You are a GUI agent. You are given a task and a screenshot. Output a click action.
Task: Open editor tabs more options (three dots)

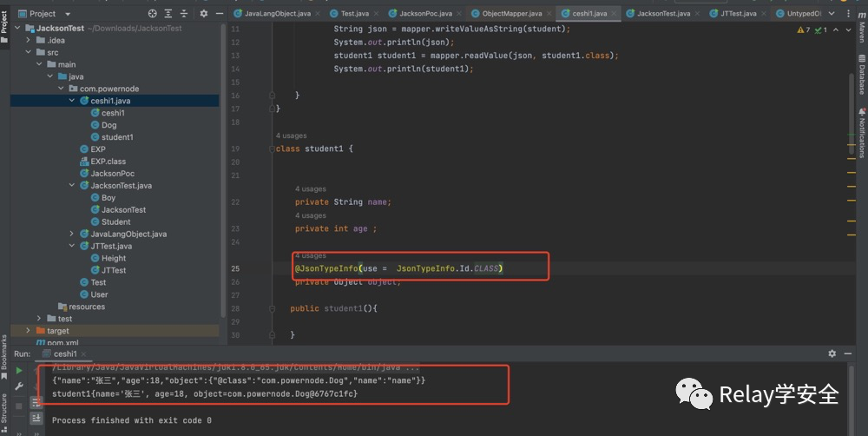[848, 13]
